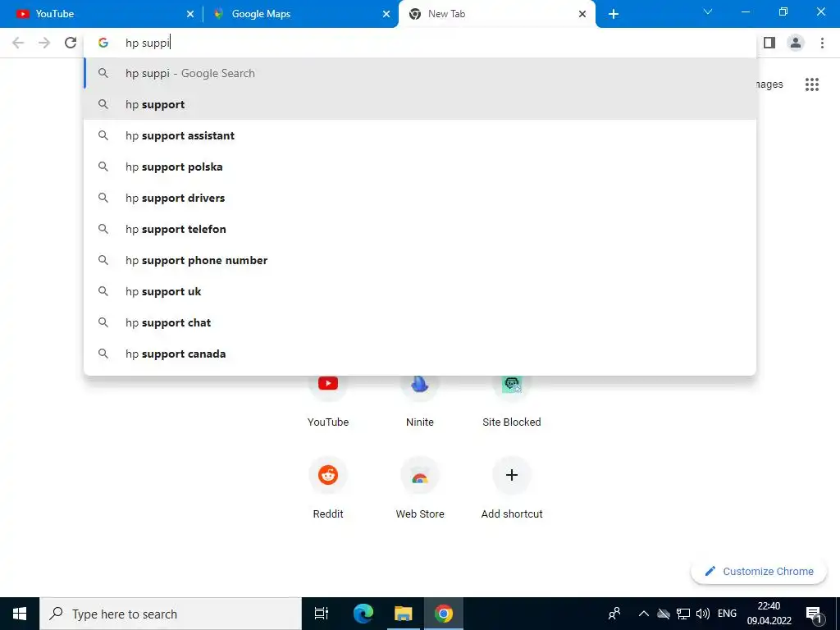This screenshot has height=630, width=840.
Task: Open the Web Store shortcut tile
Action: click(420, 486)
